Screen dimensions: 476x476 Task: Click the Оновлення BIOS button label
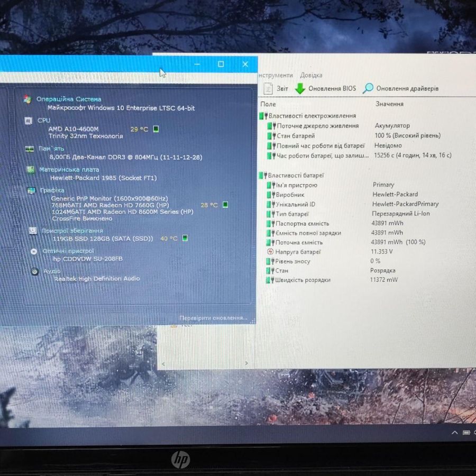tap(332, 88)
